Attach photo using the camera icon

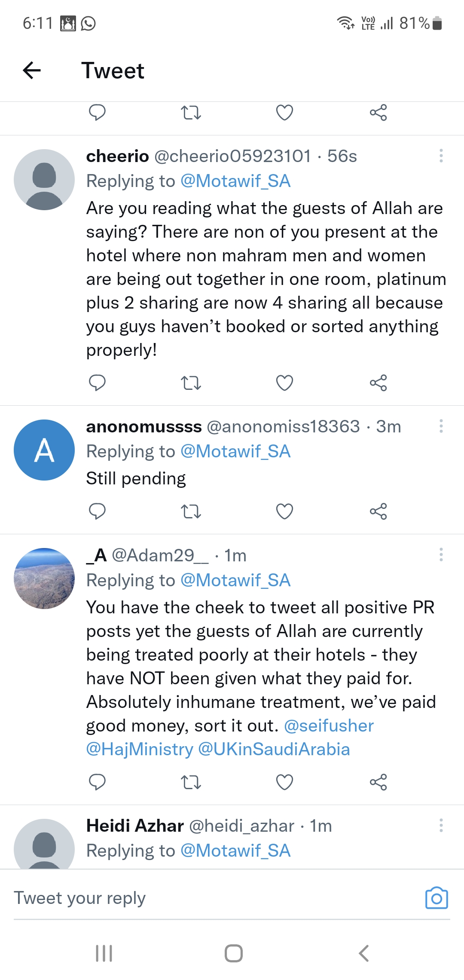(437, 898)
